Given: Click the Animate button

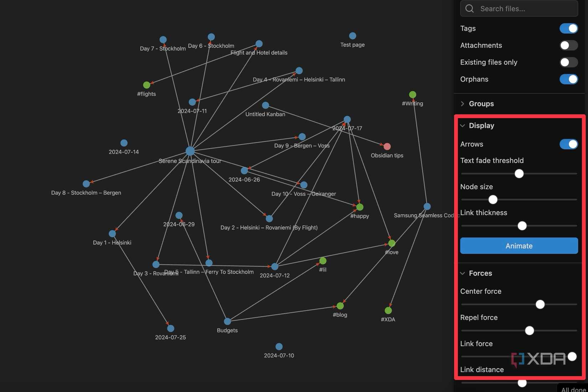Looking at the screenshot, I should 519,246.
